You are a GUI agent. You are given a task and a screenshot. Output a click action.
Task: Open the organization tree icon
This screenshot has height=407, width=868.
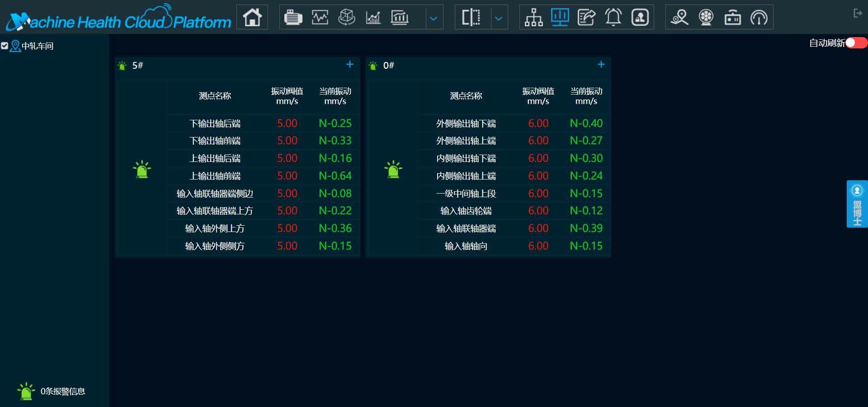coord(533,18)
